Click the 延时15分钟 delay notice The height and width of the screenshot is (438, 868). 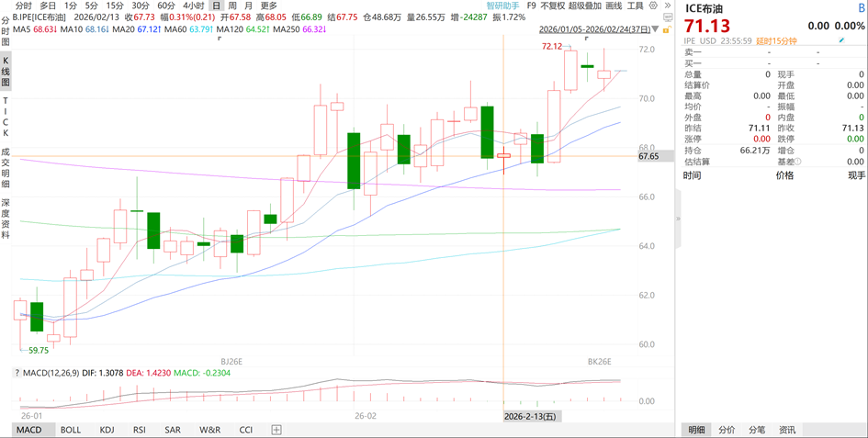[x=776, y=40]
